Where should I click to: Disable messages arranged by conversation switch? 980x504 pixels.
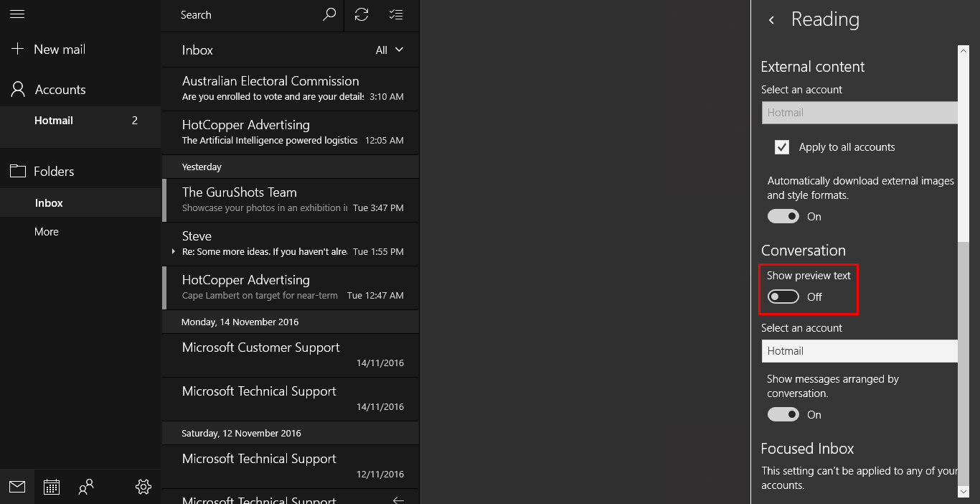(x=783, y=414)
